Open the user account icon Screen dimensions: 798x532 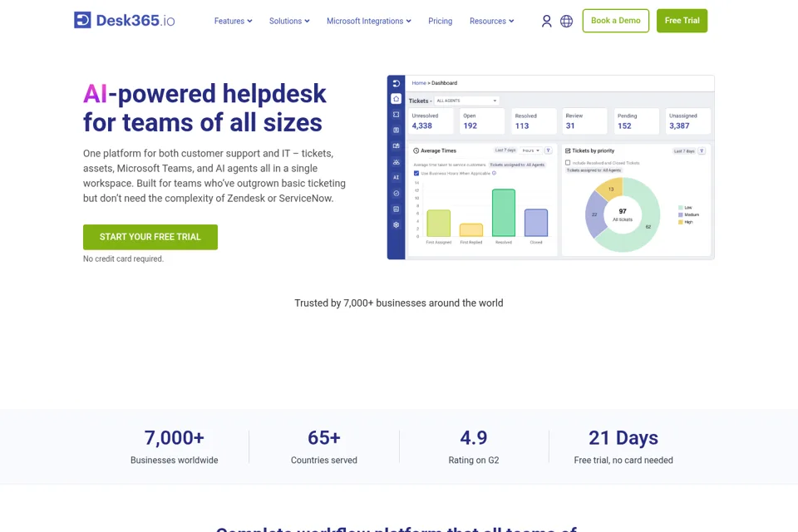point(547,21)
